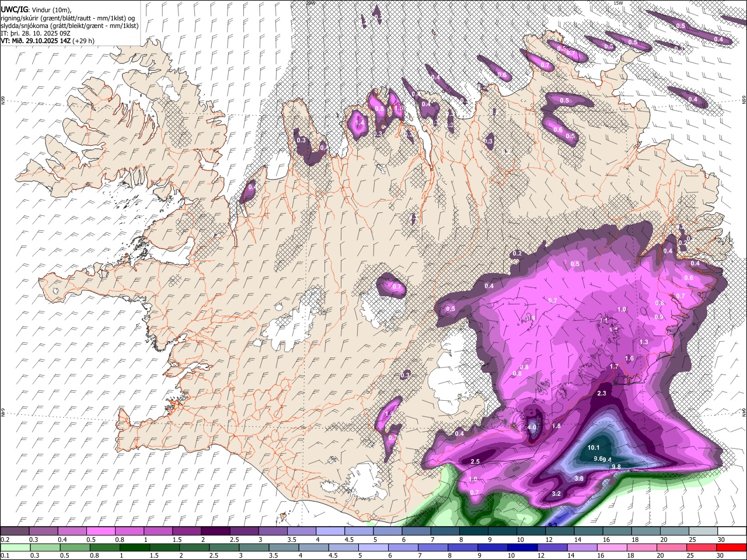The width and height of the screenshot is (747, 560).
Task: Click the 2.5 precipitation label
Action: tap(475, 461)
